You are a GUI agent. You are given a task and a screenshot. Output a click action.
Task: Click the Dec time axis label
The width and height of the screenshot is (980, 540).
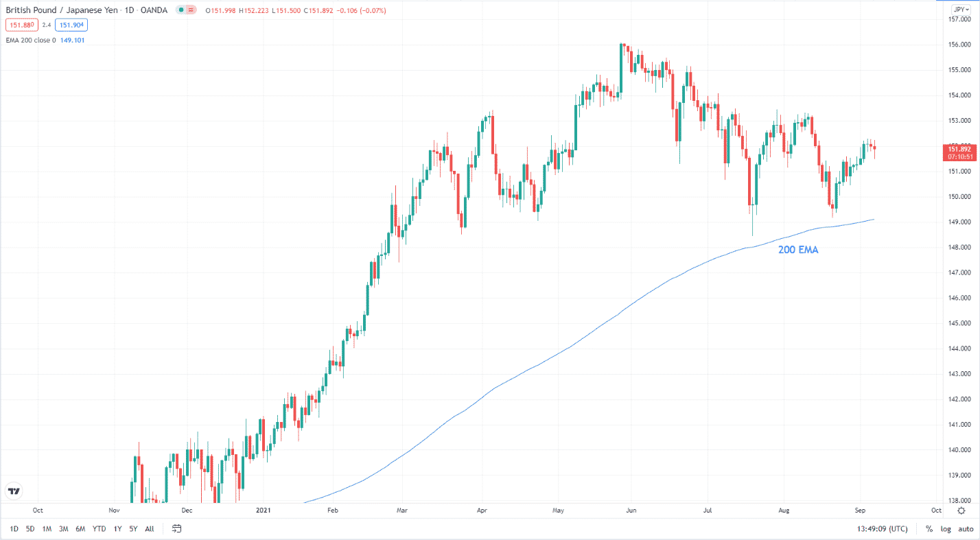coord(186,510)
